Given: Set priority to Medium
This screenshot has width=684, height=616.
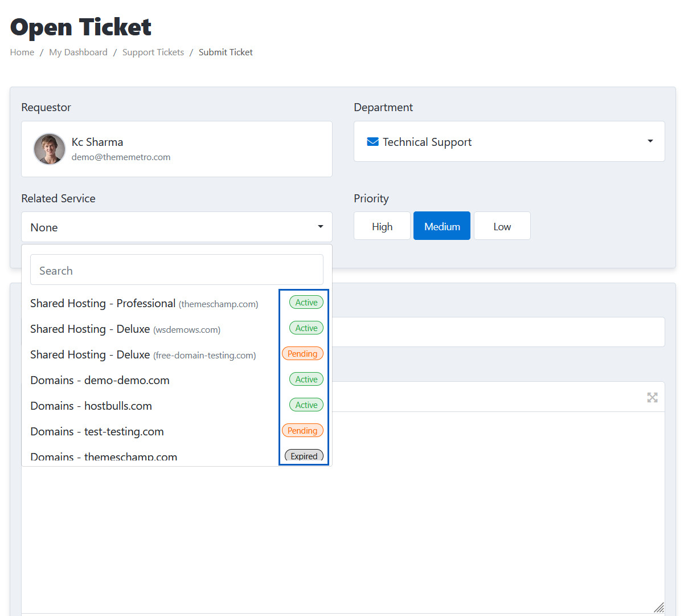Looking at the screenshot, I should (x=442, y=226).
